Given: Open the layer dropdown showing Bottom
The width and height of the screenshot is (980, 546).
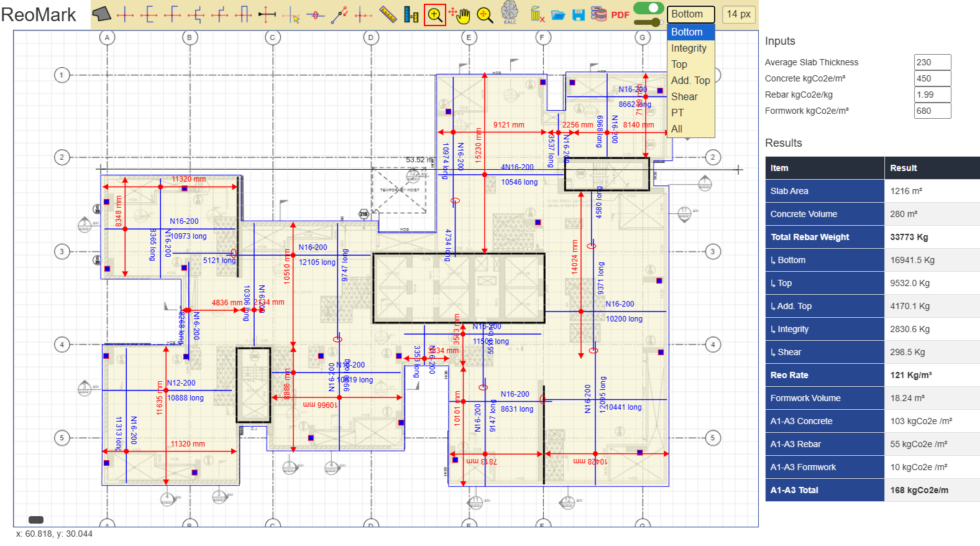Looking at the screenshot, I should click(x=690, y=14).
